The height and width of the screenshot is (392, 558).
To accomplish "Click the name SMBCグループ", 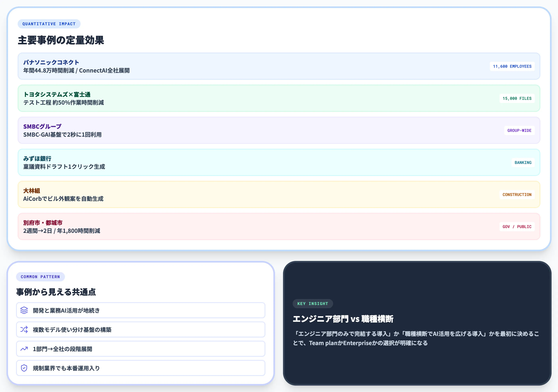I will 42,127.
